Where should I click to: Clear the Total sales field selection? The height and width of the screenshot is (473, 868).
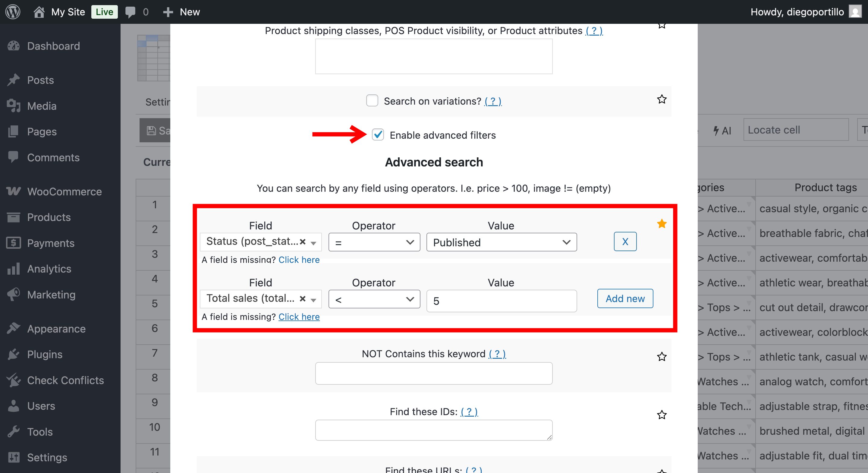303,299
